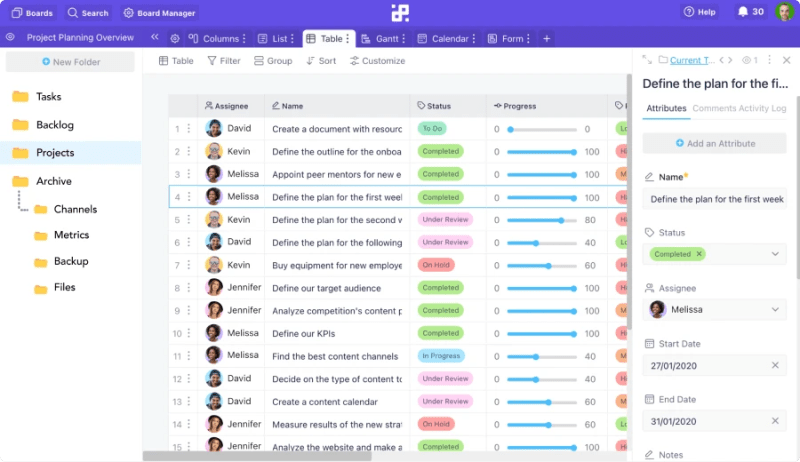Image resolution: width=800 pixels, height=462 pixels.
Task: Open the Boards menu
Action: coord(32,13)
